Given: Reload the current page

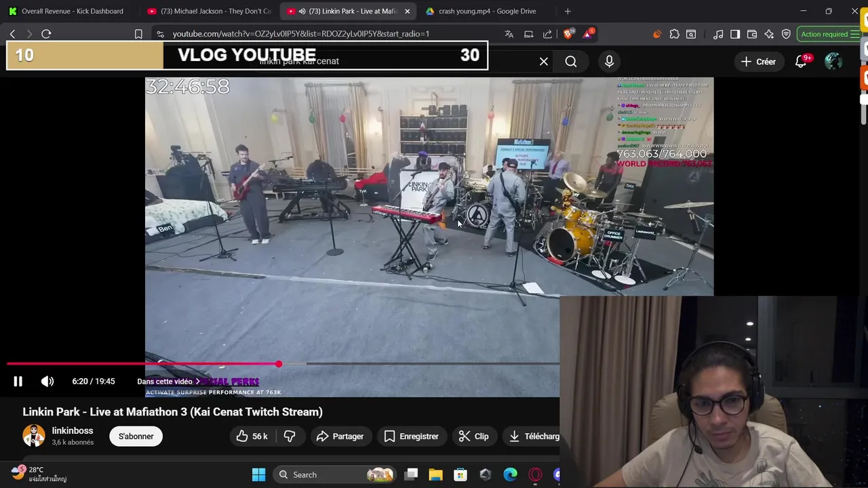Looking at the screenshot, I should tap(46, 34).
